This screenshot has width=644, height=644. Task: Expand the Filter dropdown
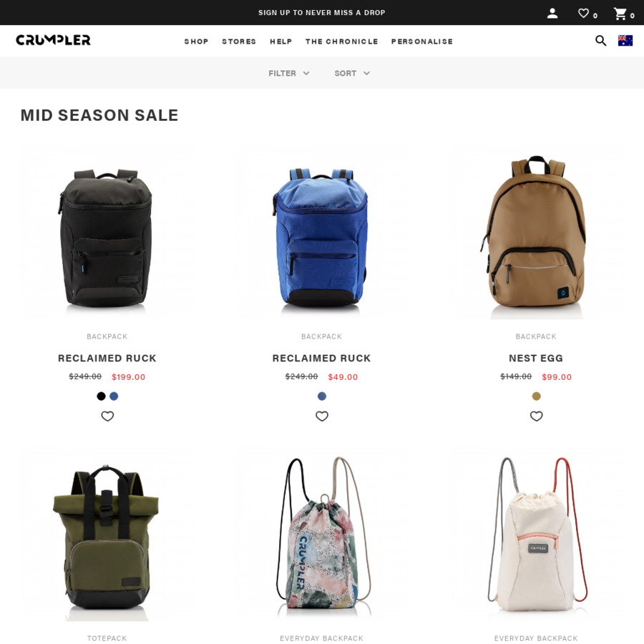(x=289, y=73)
